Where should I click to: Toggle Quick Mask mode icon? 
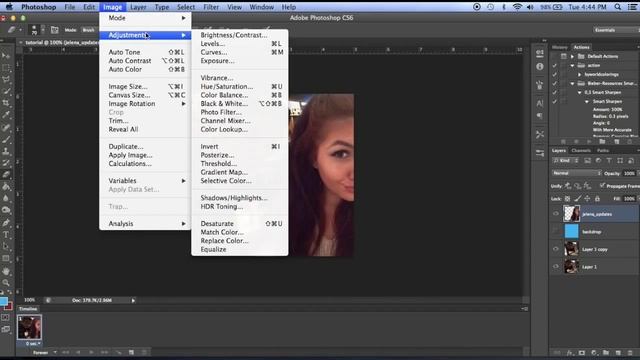pyautogui.click(x=5, y=318)
